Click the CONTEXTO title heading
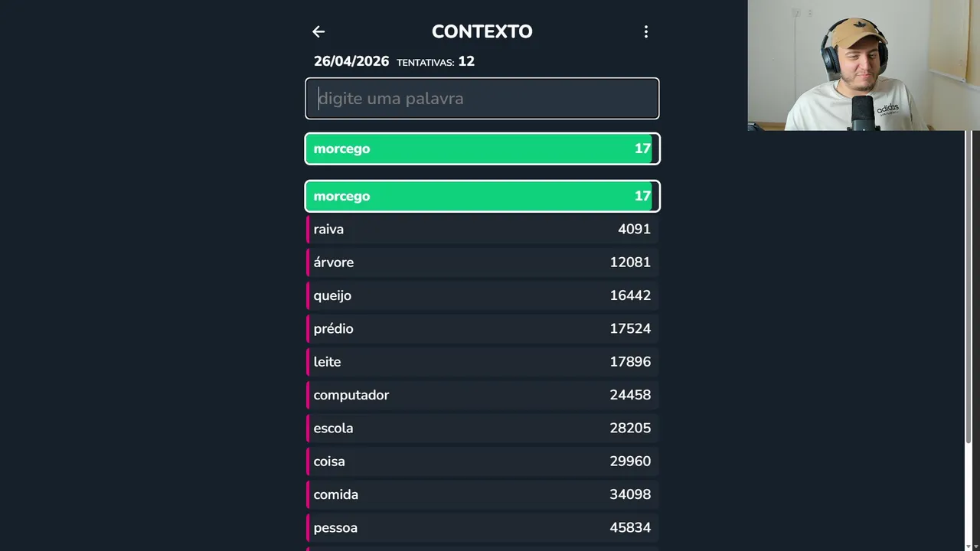The height and width of the screenshot is (551, 980). coord(482,31)
